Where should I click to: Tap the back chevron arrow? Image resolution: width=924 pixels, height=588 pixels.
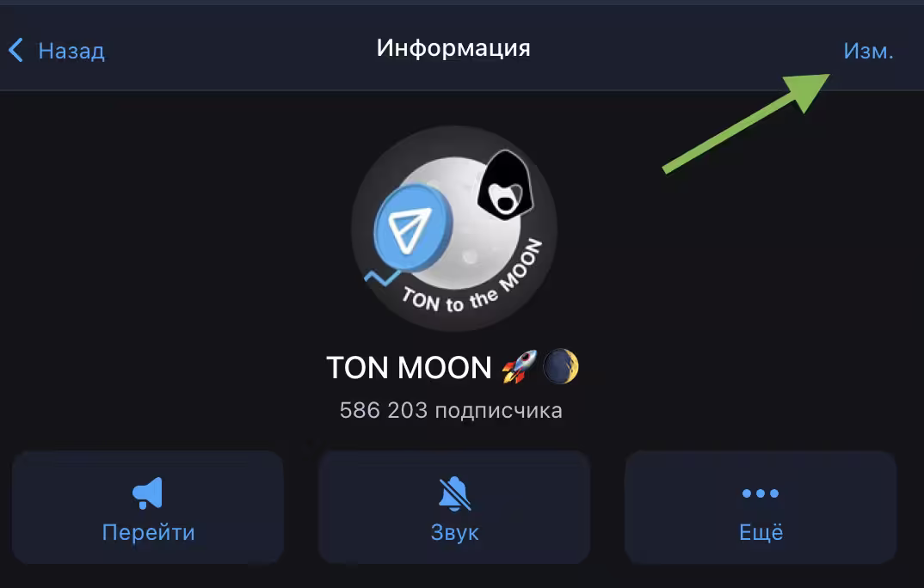point(15,50)
